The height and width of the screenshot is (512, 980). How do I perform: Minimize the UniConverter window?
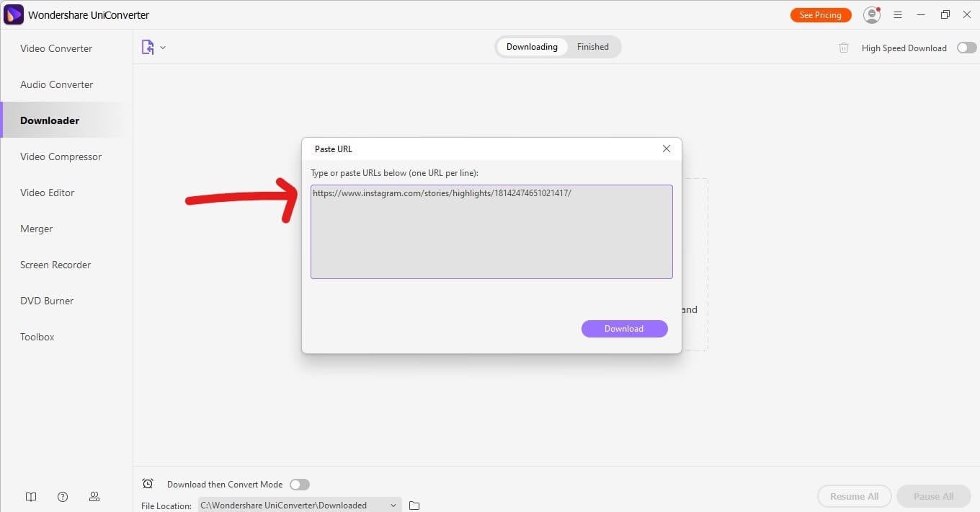(921, 14)
